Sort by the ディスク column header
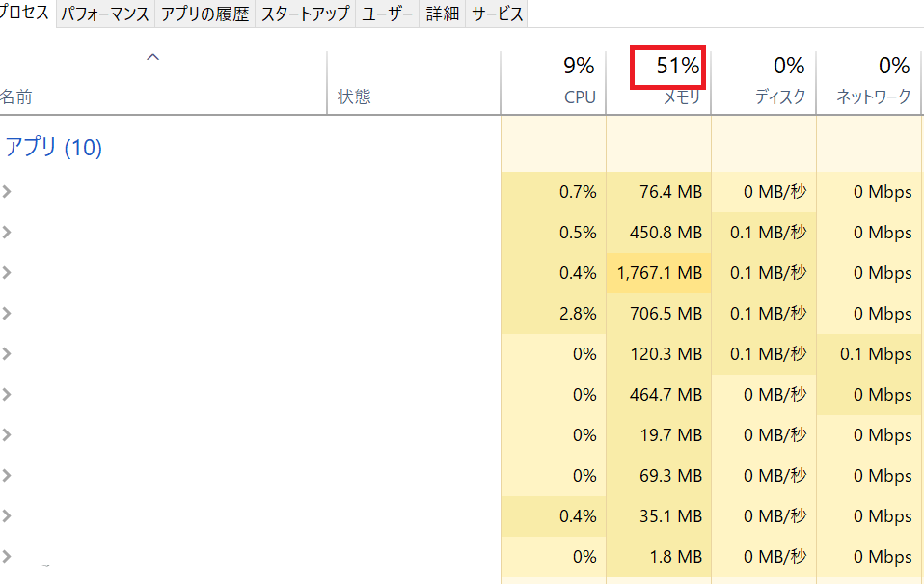This screenshot has width=924, height=584. click(764, 83)
